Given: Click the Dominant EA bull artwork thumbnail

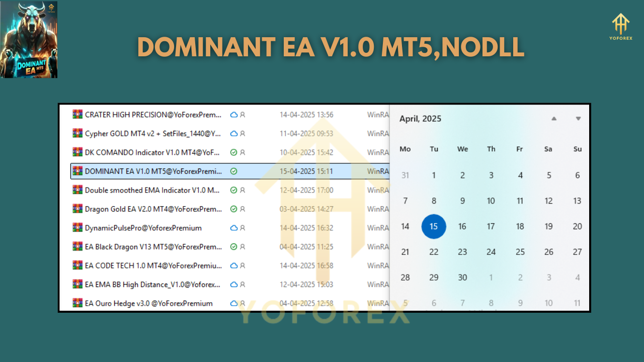Looking at the screenshot, I should coord(29,40).
